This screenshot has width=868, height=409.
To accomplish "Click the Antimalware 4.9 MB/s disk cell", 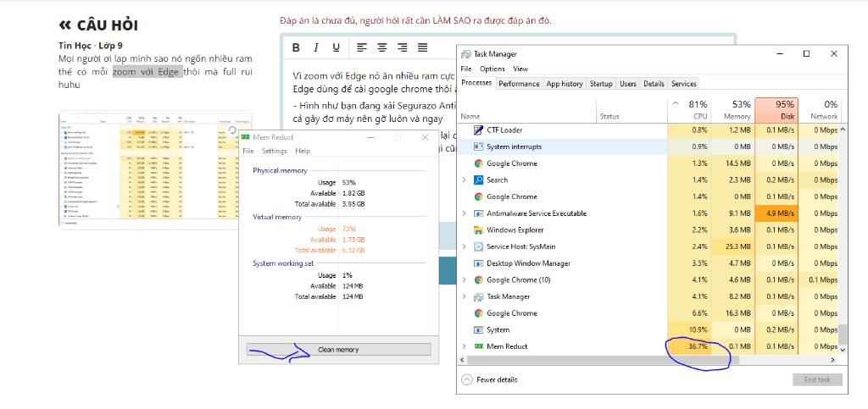I will (776, 213).
